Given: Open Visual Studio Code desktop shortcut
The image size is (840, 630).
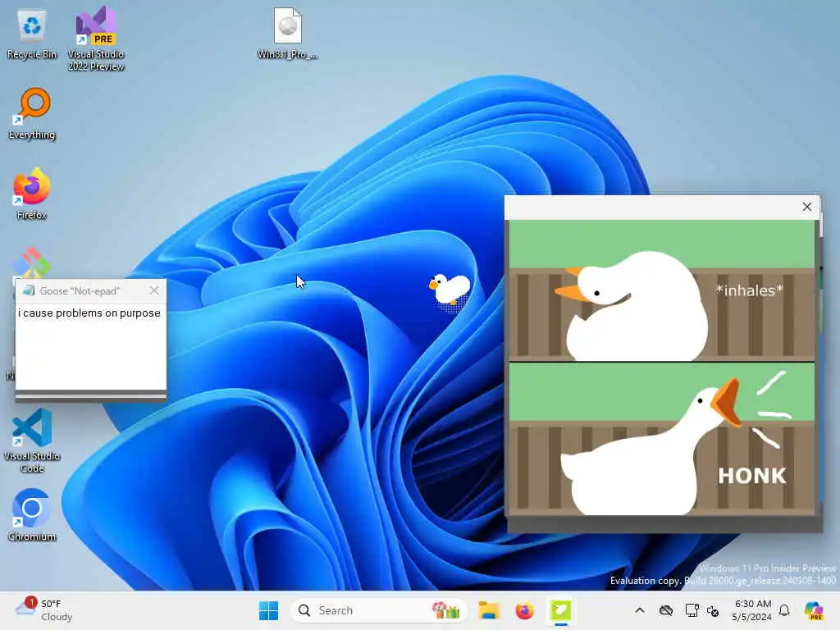Looking at the screenshot, I should pyautogui.click(x=32, y=441).
